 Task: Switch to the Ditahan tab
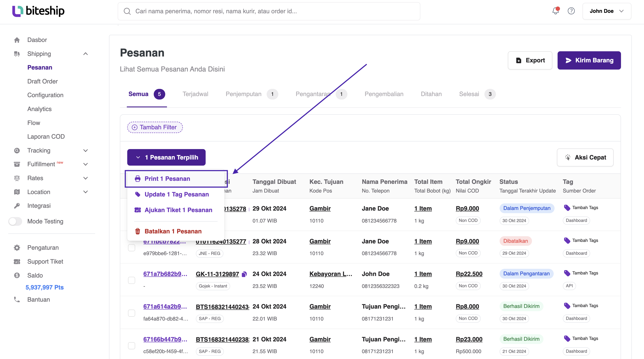[431, 94]
